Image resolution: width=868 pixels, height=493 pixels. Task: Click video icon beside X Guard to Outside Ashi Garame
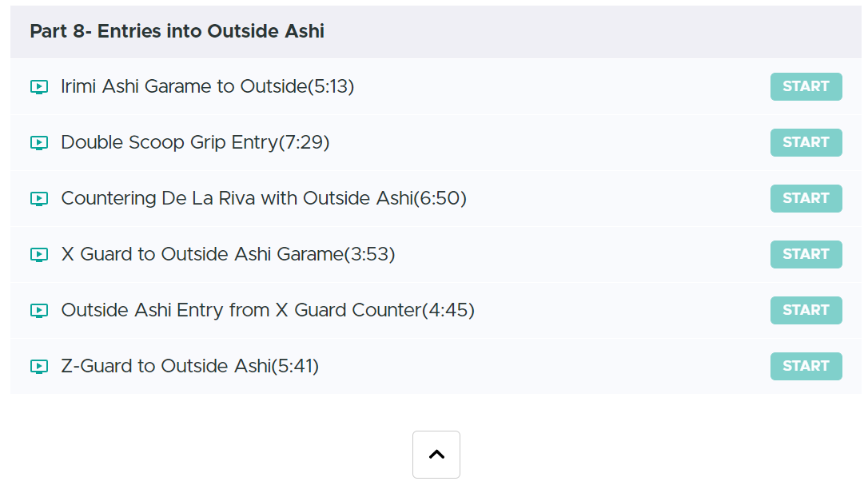point(38,255)
